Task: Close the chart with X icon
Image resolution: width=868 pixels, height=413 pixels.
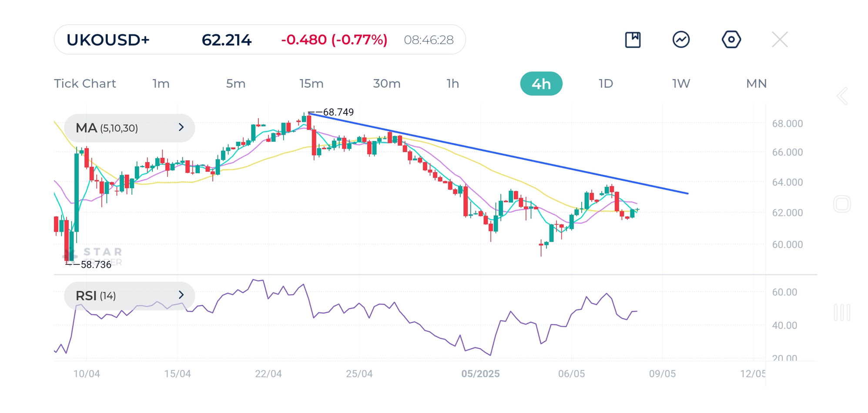Action: [x=779, y=40]
